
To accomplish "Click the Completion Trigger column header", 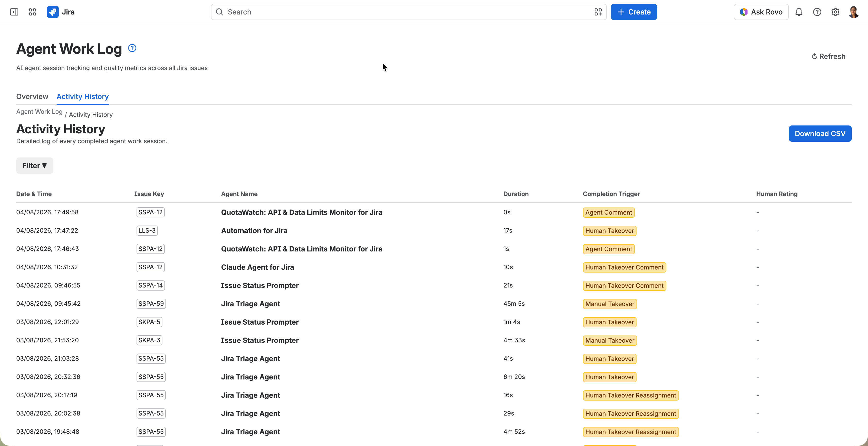I will (611, 194).
